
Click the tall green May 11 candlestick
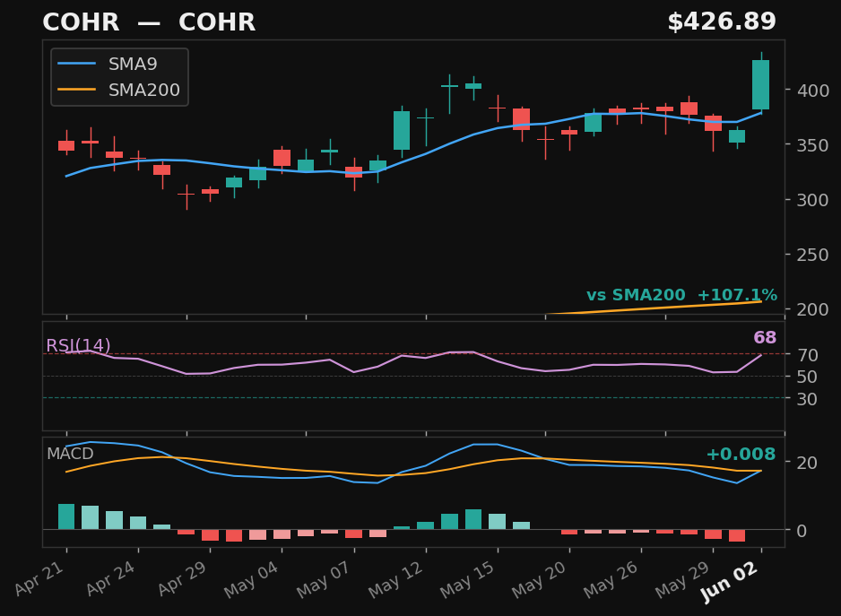pyautogui.click(x=402, y=130)
